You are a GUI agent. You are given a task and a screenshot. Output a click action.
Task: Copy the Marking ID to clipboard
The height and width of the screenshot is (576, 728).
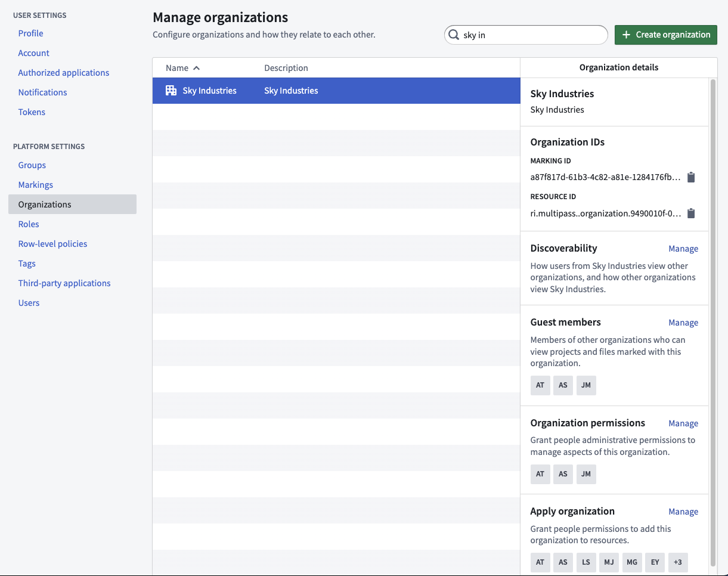(x=691, y=177)
